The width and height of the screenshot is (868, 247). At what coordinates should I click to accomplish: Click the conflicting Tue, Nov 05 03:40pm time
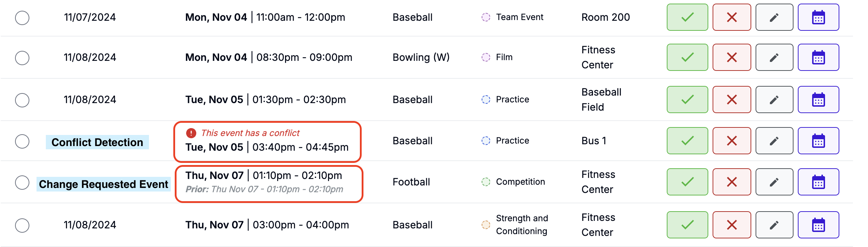pos(267,147)
